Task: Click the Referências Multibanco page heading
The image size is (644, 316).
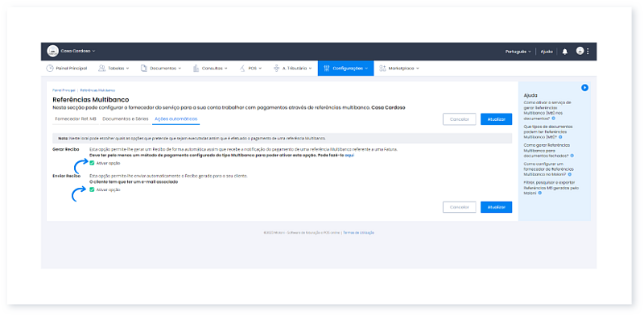Action: tap(91, 100)
